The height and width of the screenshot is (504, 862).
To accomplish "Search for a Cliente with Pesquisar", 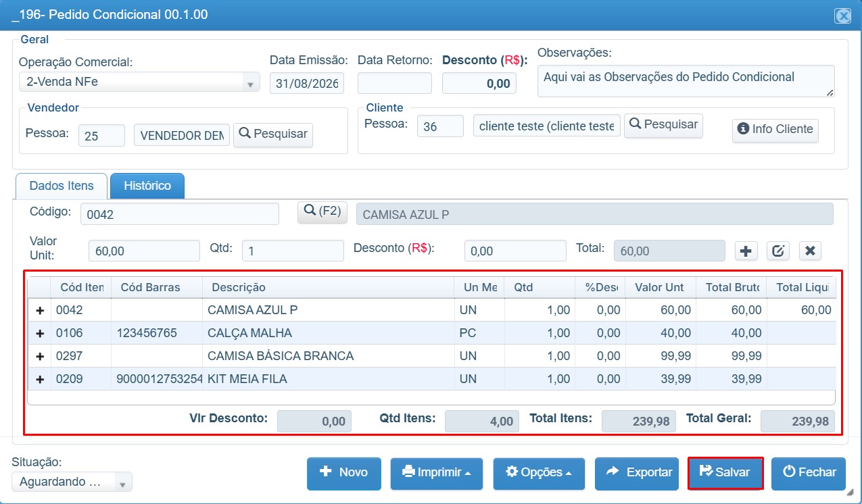I will click(663, 125).
